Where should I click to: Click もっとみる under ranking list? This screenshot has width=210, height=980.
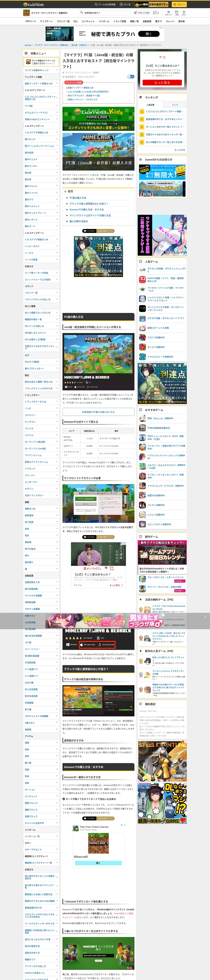[180, 150]
